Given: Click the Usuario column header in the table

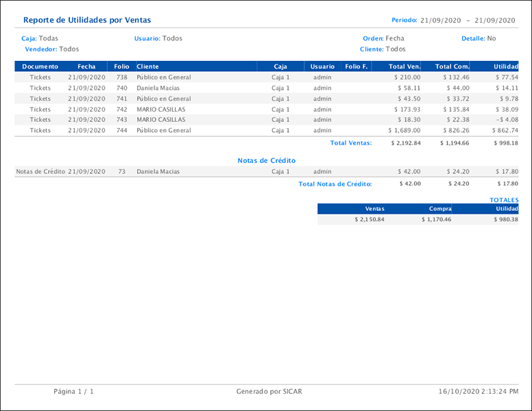Looking at the screenshot, I should coord(322,66).
